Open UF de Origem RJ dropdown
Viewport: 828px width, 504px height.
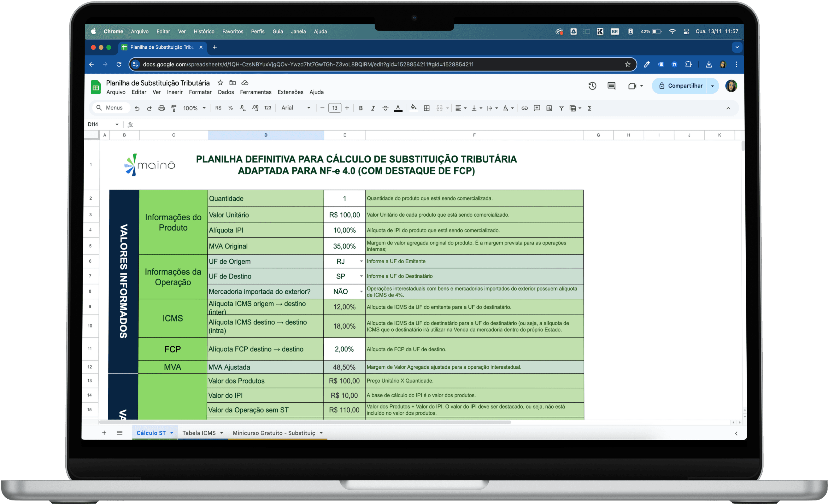click(x=362, y=261)
